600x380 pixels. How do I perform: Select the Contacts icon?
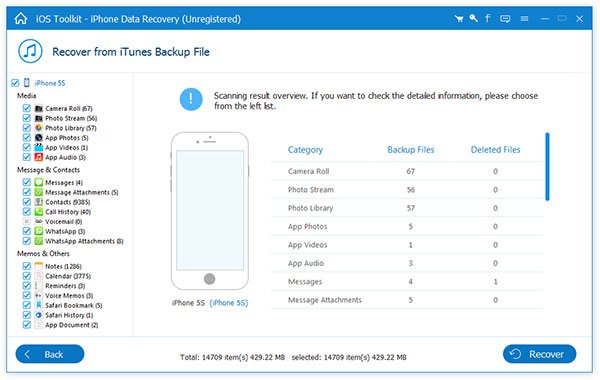(39, 202)
